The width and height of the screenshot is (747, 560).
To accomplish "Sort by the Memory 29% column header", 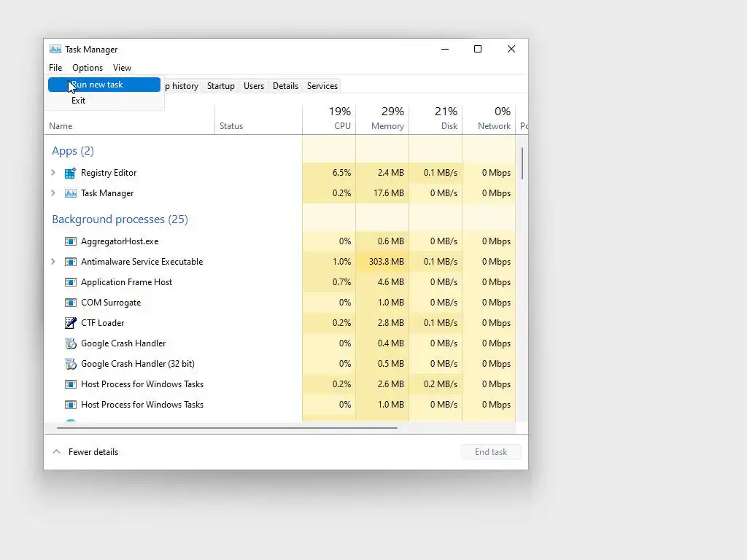I will 382,118.
